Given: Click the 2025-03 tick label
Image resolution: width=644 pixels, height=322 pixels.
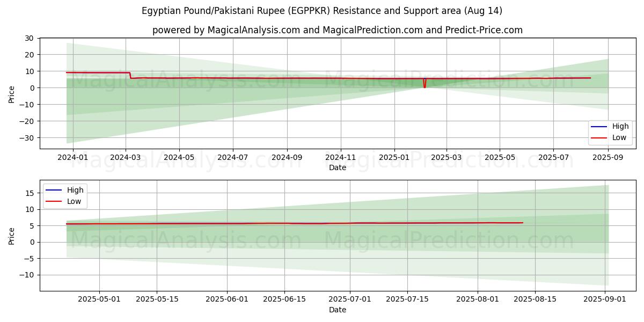Looking at the screenshot, I should click(446, 157).
